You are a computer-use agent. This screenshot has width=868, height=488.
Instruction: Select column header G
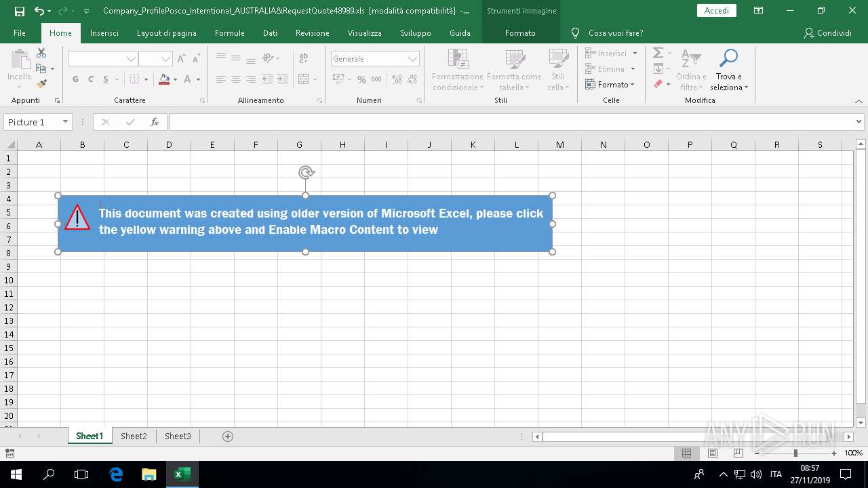(x=299, y=144)
